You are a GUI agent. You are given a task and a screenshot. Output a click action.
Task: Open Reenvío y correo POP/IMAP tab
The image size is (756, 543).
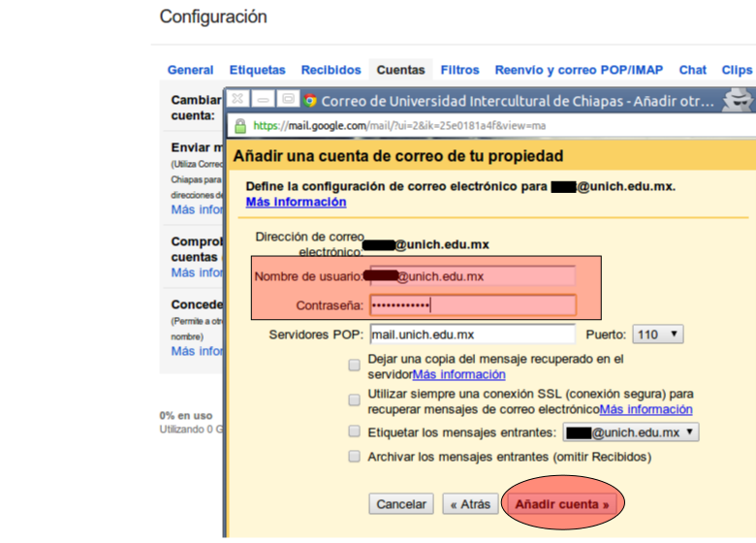(579, 70)
